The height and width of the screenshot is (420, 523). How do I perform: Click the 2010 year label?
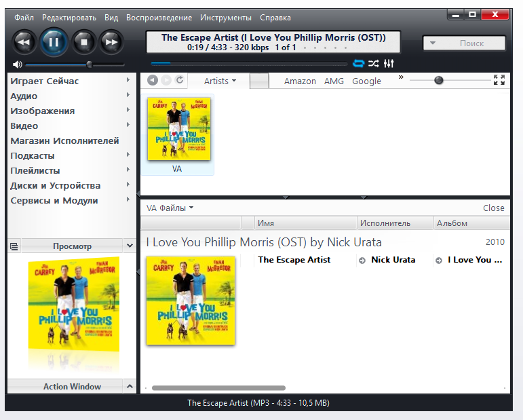pyautogui.click(x=495, y=242)
